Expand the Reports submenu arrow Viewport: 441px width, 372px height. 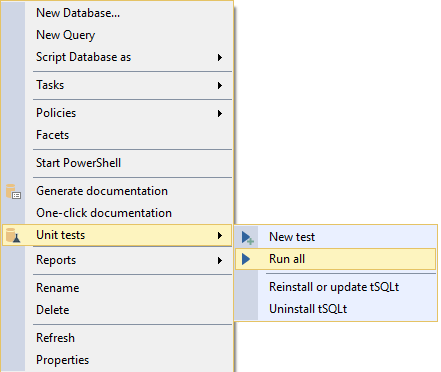(x=220, y=260)
